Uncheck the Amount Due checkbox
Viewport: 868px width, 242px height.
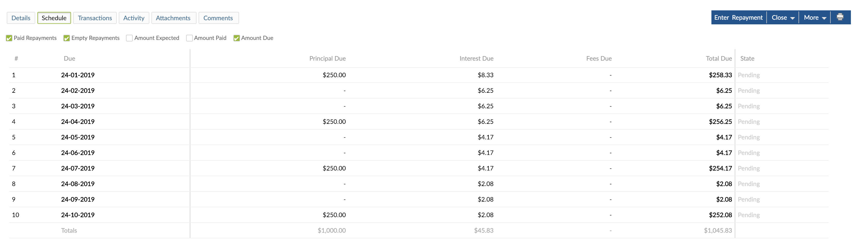236,38
